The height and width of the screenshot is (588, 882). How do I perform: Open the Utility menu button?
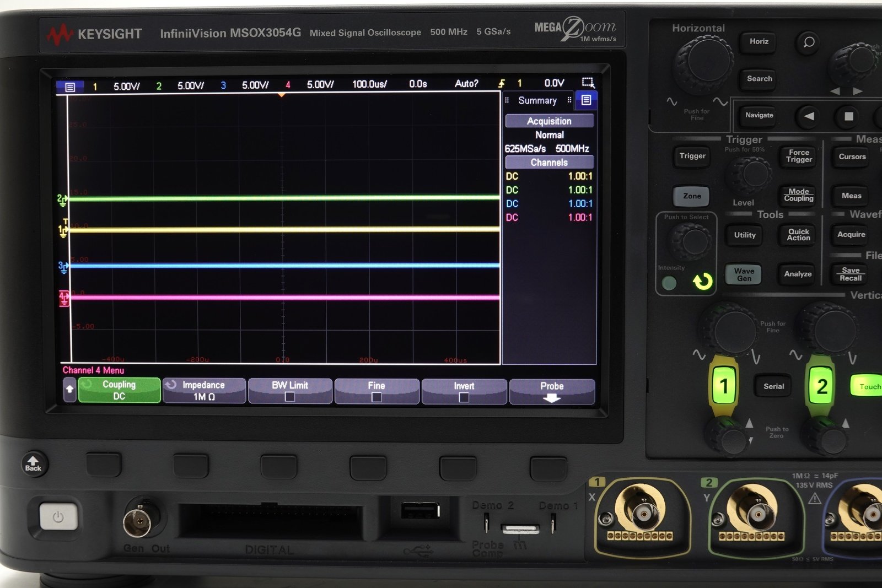tap(744, 235)
